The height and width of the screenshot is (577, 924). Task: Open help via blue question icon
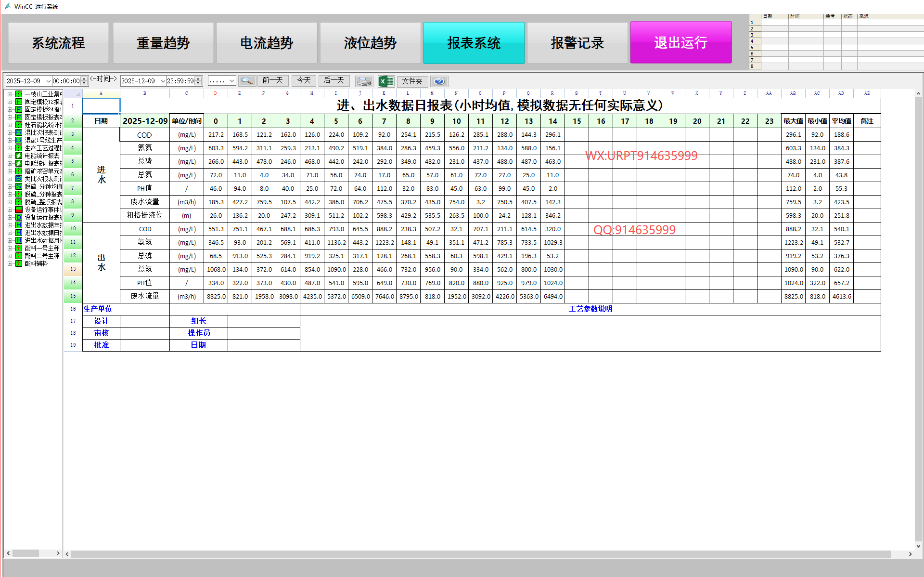[439, 81]
